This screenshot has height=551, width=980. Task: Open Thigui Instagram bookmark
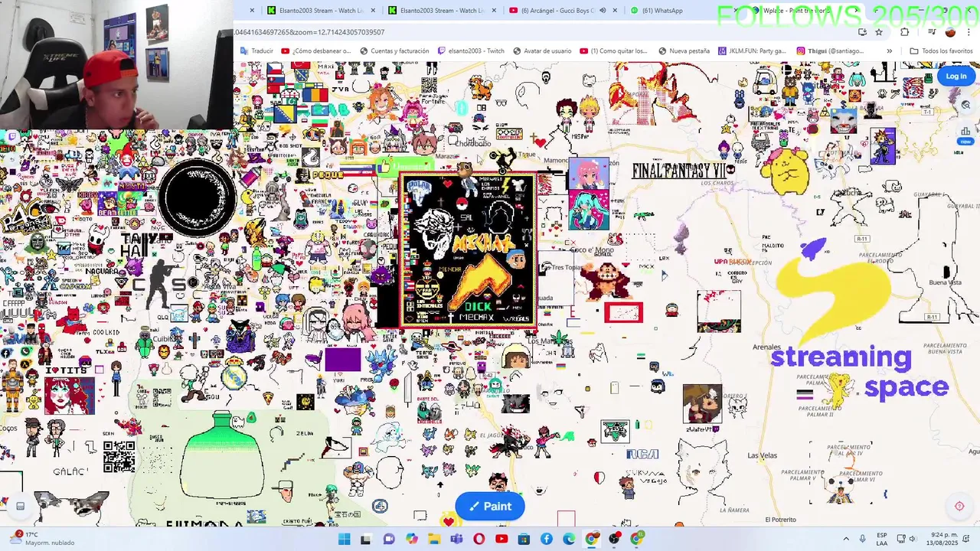(x=830, y=51)
